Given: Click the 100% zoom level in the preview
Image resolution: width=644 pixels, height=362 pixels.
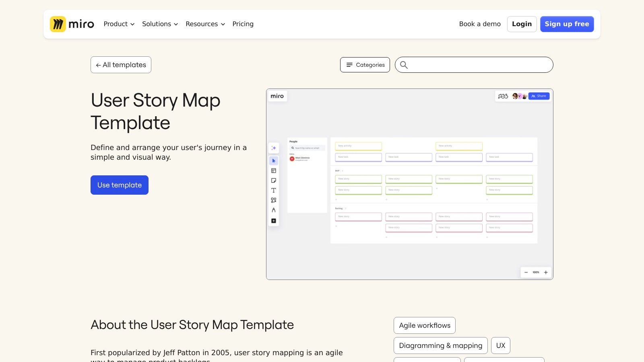Looking at the screenshot, I should pos(536,272).
